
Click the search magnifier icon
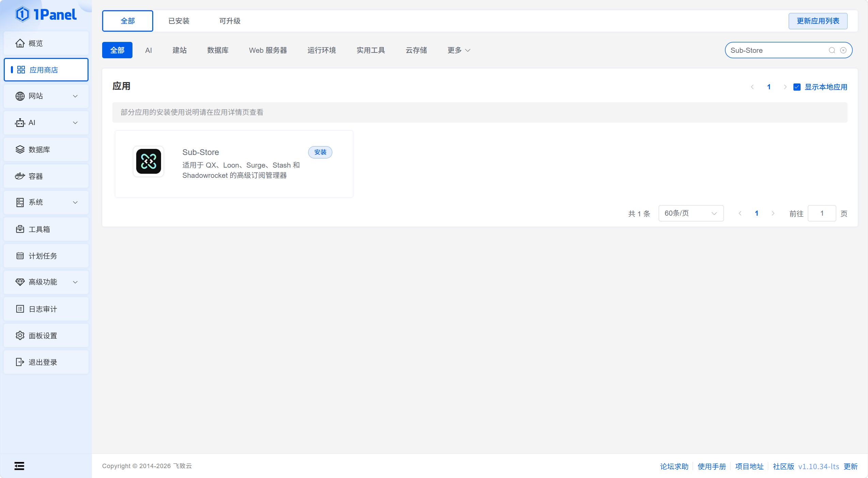tap(832, 50)
